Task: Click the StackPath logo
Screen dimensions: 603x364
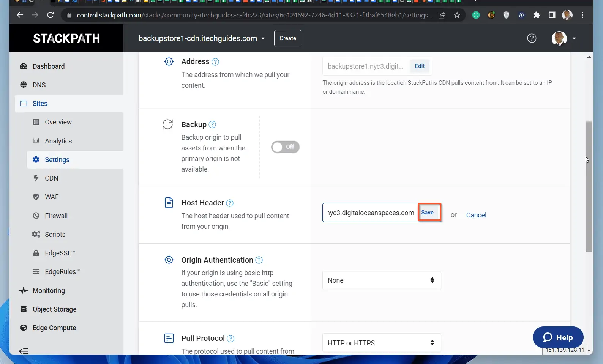Action: [x=66, y=38]
